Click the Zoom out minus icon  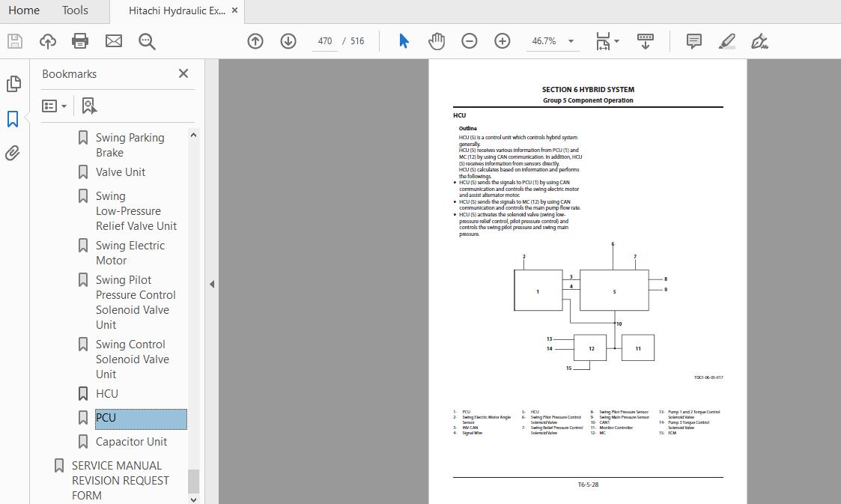pos(470,41)
